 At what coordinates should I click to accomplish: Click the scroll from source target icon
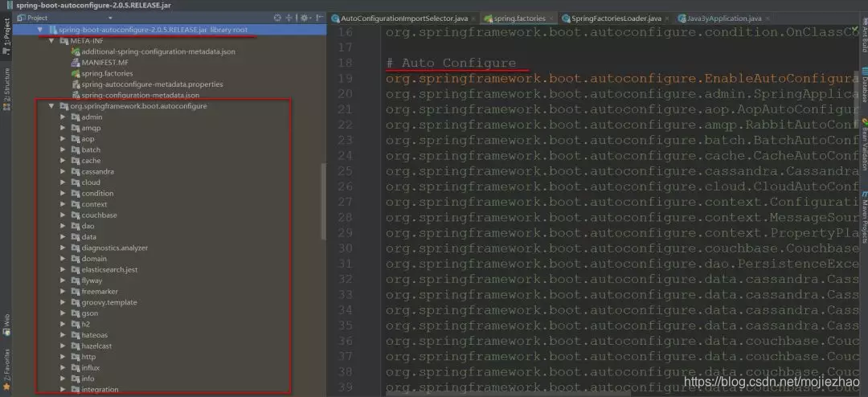tap(278, 18)
